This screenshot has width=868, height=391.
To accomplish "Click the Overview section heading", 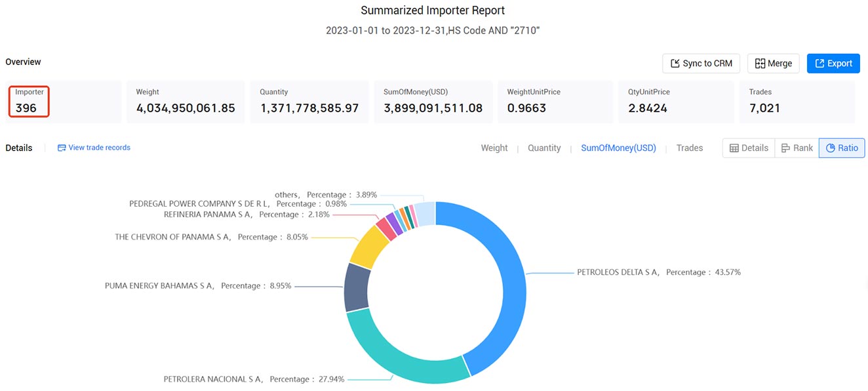I will (x=23, y=62).
